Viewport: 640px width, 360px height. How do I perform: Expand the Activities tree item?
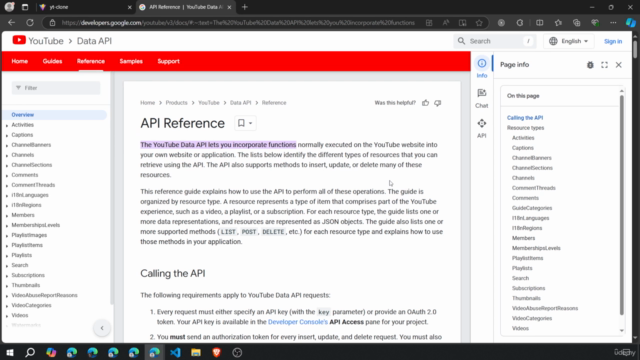point(7,125)
